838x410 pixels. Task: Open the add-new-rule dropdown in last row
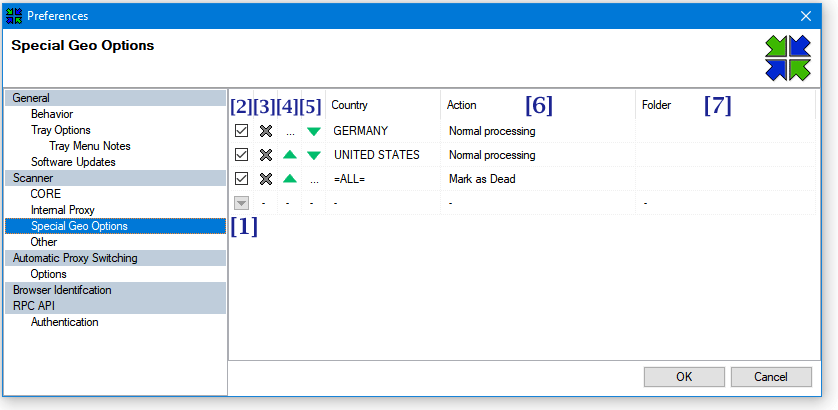click(242, 203)
